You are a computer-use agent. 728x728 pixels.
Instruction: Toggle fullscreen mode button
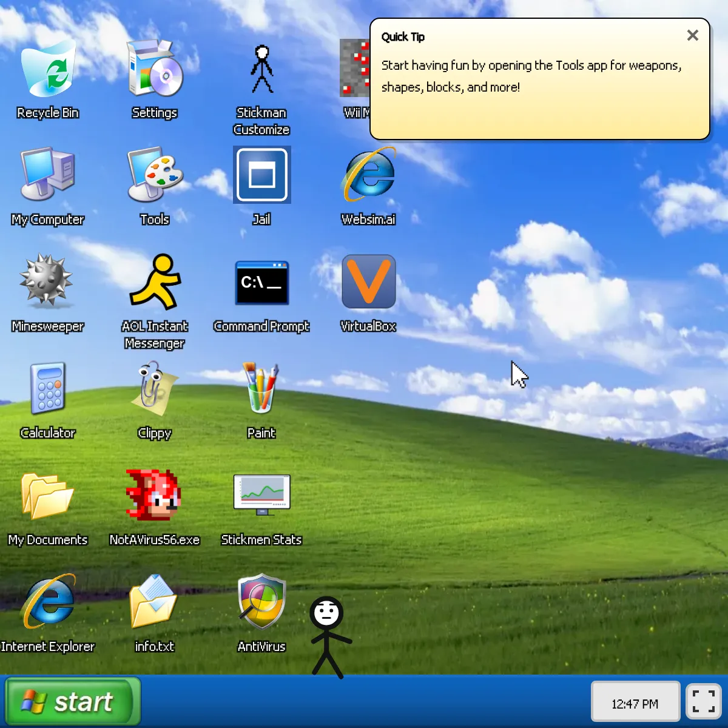(704, 701)
